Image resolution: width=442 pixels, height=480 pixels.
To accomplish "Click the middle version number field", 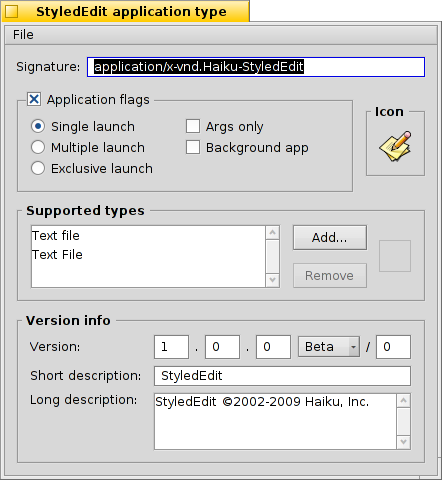I will [x=222, y=347].
